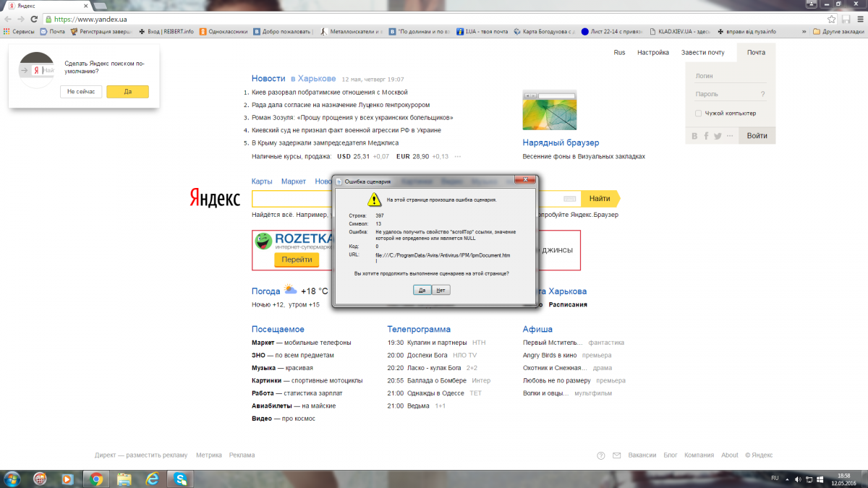
Task: Click the Twitter login icon in mail panel
Action: (x=718, y=136)
